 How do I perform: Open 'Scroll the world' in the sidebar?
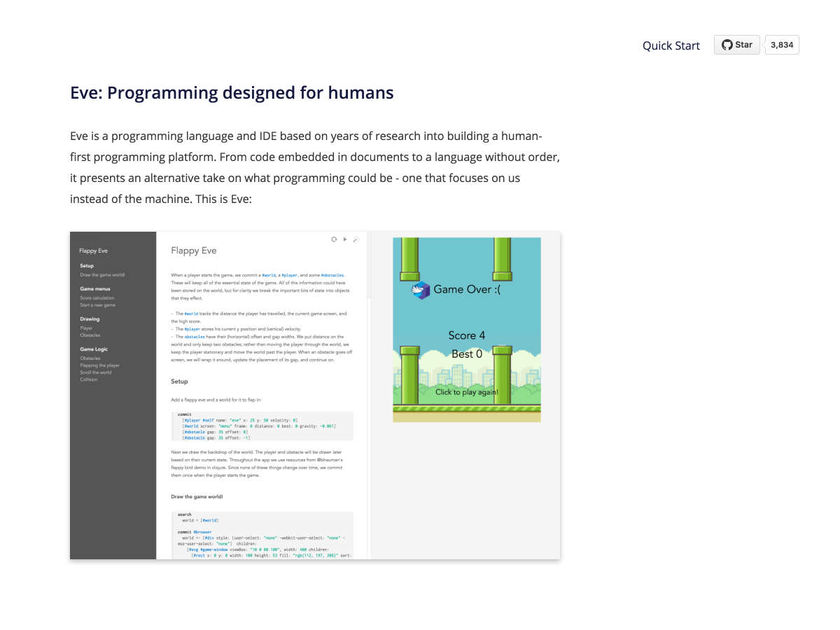pyautogui.click(x=95, y=372)
